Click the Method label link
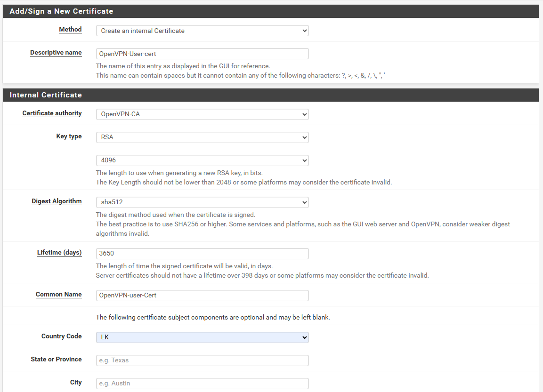Screen dimensions: 543x392 pyautogui.click(x=70, y=29)
